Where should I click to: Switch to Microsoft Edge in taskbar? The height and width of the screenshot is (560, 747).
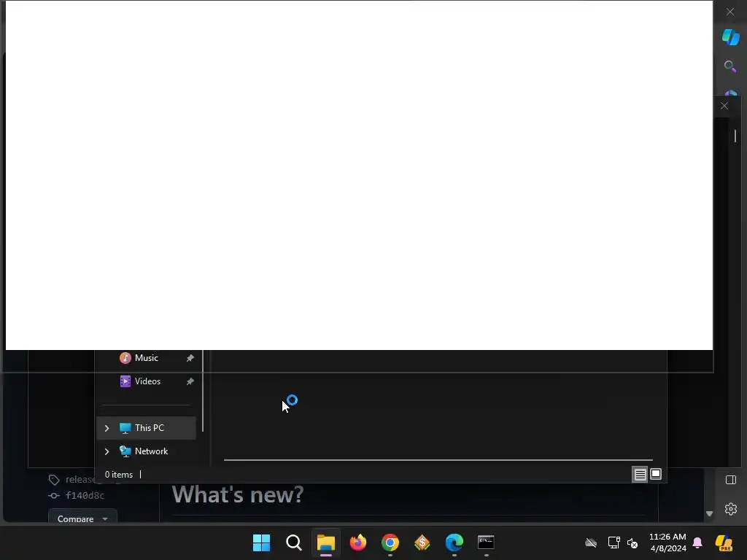click(454, 542)
